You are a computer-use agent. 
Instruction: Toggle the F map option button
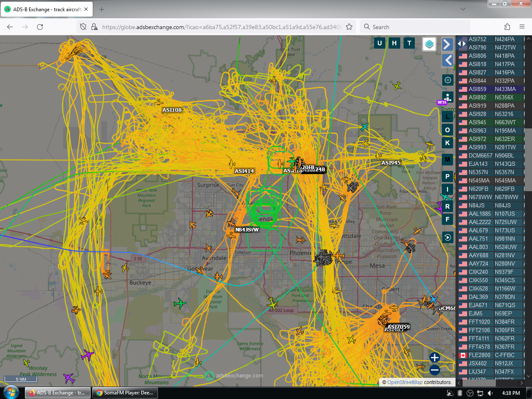(x=448, y=219)
